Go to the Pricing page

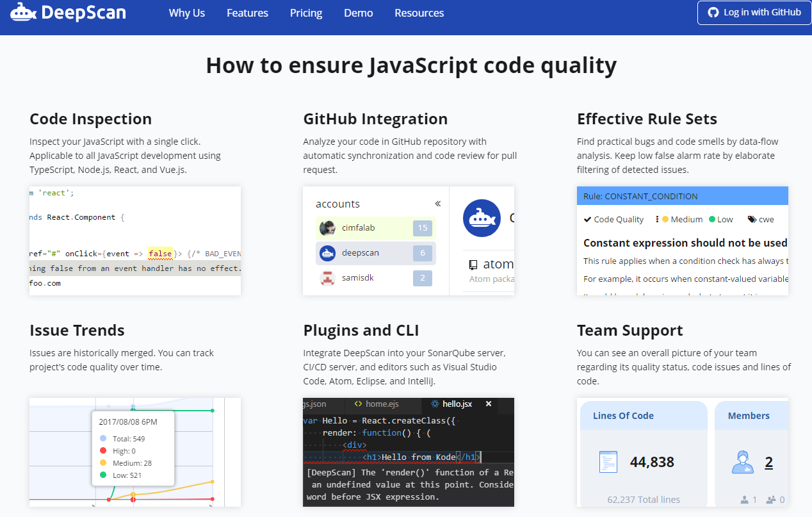pyautogui.click(x=306, y=13)
